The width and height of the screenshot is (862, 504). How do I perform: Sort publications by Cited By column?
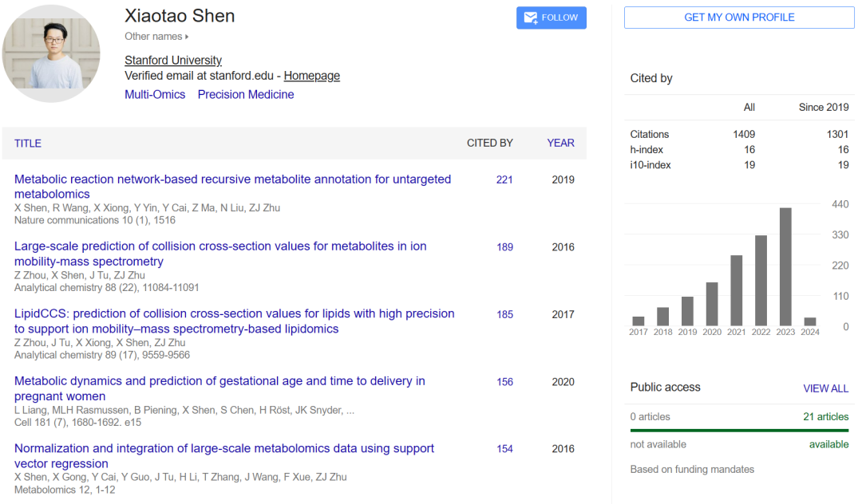[489, 143]
